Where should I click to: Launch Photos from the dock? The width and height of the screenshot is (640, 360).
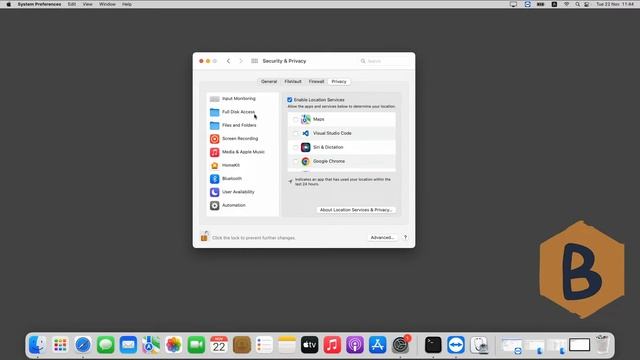tap(173, 345)
